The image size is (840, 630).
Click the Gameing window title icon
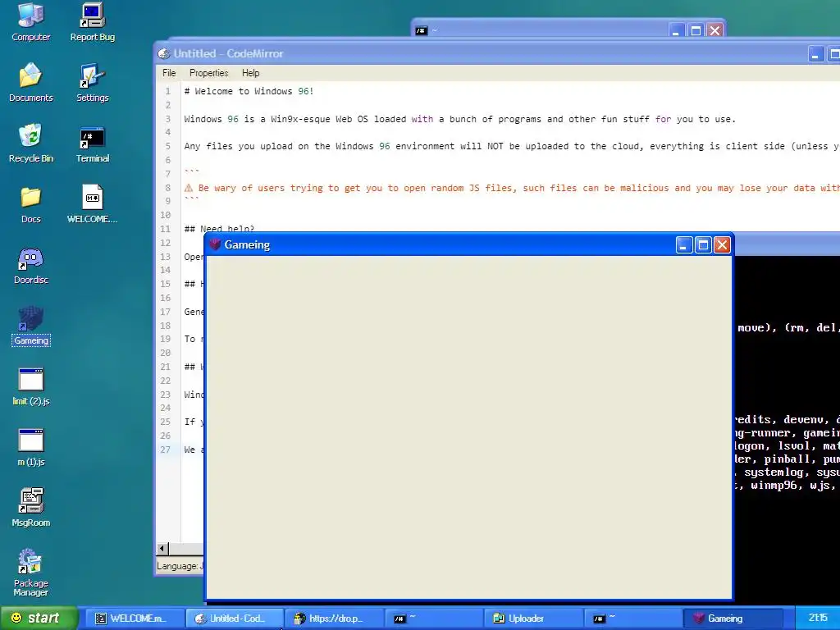click(x=215, y=244)
